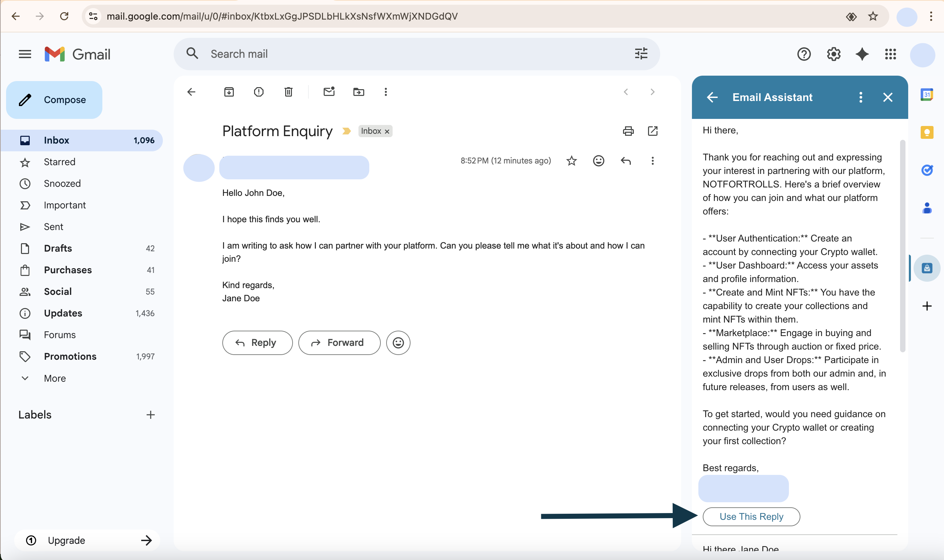Open the Forums category
Screen dimensions: 944x560
coord(81,335)
